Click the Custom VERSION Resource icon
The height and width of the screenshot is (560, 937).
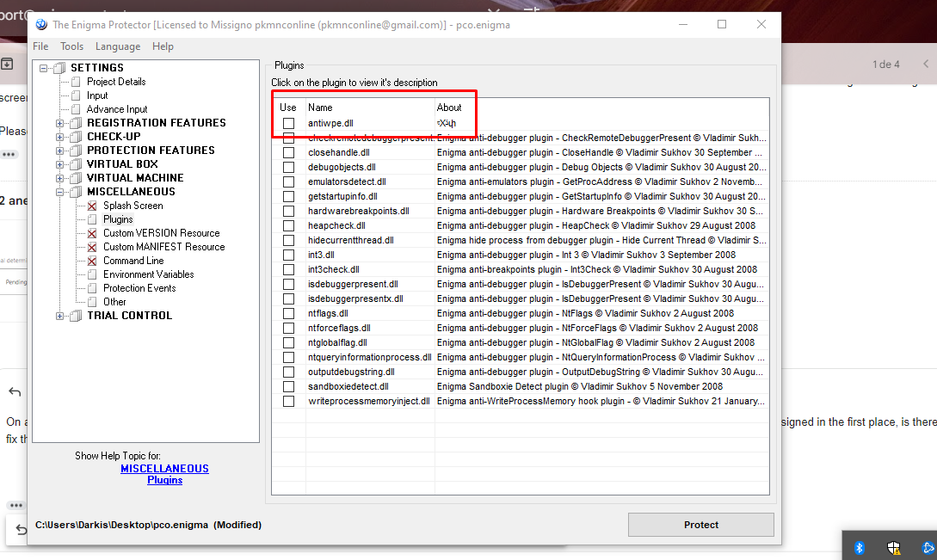tap(92, 233)
